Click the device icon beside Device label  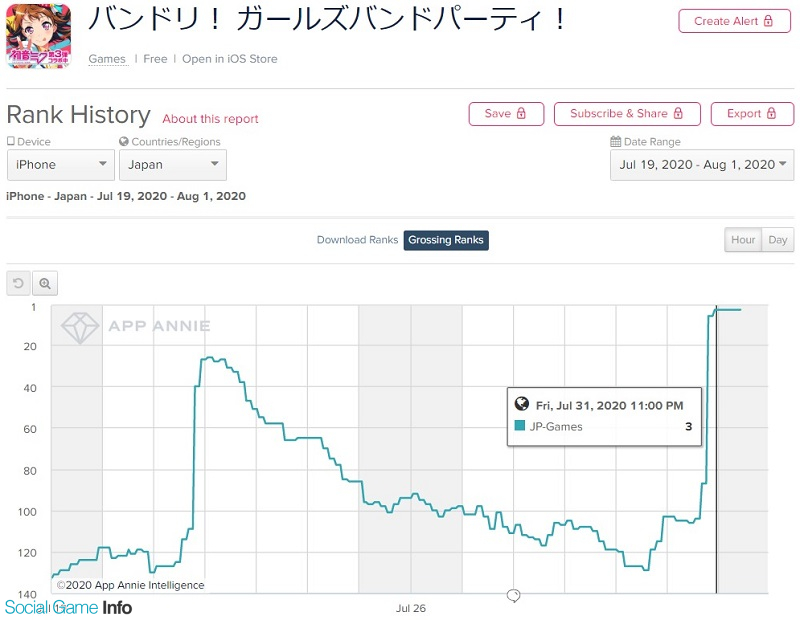(11, 142)
